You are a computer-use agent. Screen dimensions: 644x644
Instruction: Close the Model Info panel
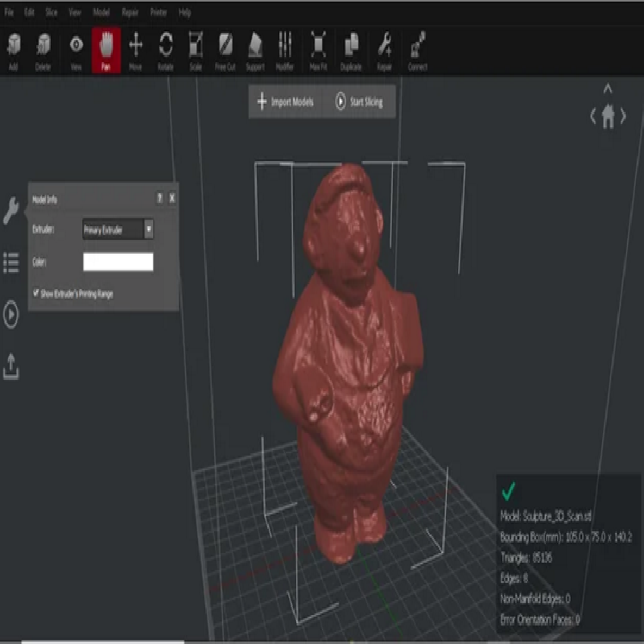[171, 198]
